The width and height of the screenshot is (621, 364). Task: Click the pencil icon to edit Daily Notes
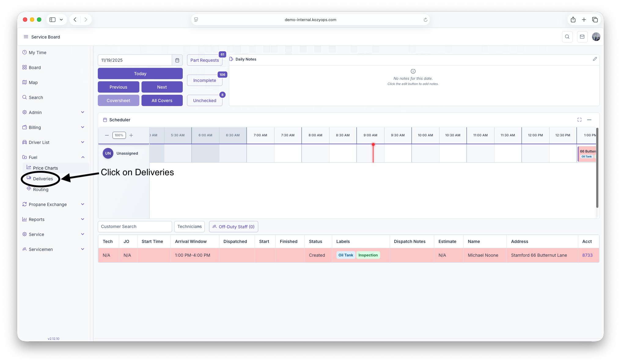click(x=595, y=59)
